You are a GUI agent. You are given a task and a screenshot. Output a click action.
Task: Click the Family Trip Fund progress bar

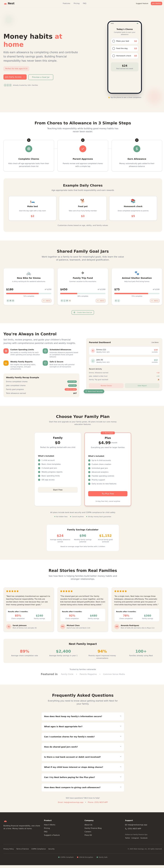[x=83, y=294]
